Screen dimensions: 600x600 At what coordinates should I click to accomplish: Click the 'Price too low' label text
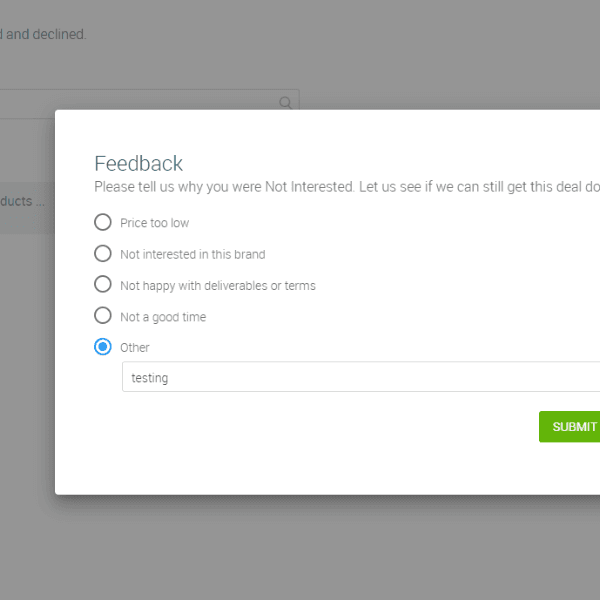[x=154, y=223]
